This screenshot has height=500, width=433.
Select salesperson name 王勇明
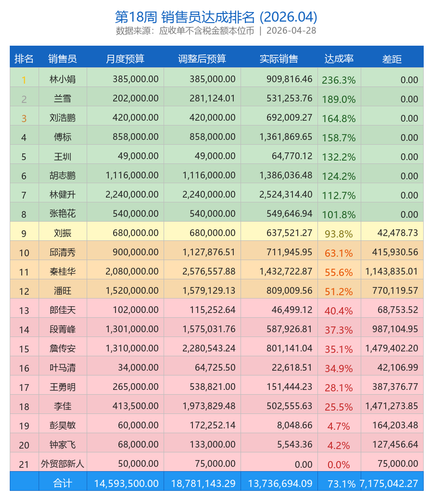(x=62, y=387)
